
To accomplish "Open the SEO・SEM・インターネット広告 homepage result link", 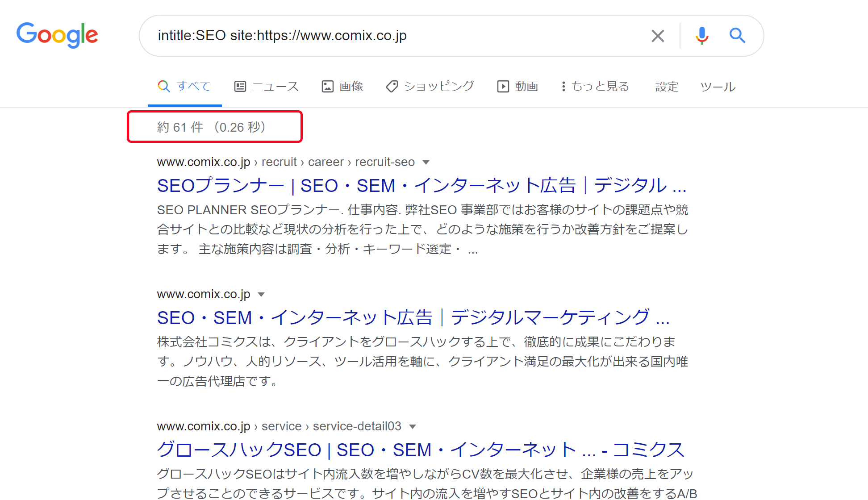I will tap(413, 317).
